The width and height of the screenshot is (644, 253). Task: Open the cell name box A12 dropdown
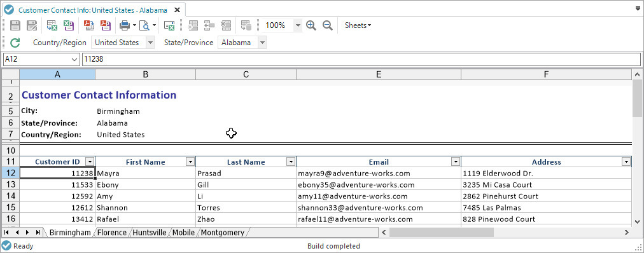[x=74, y=60]
